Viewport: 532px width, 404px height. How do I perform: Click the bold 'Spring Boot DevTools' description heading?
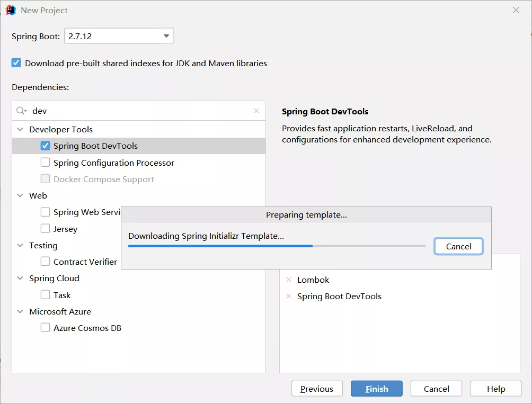(325, 112)
